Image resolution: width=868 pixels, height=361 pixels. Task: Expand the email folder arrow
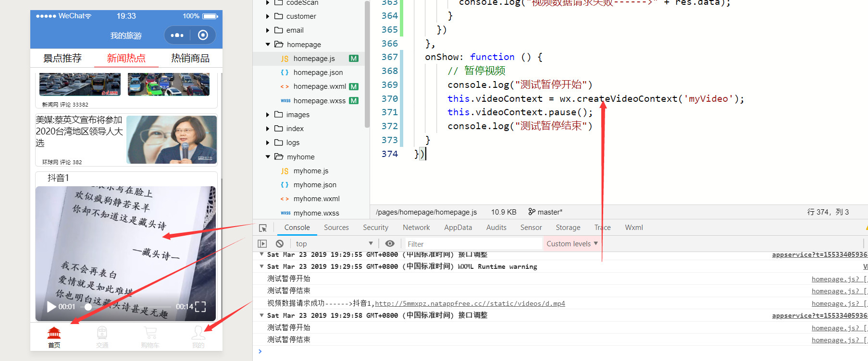[x=268, y=30]
